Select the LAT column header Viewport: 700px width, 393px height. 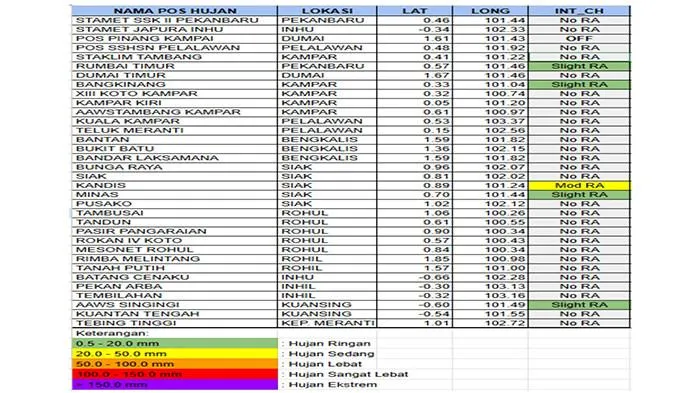click(x=414, y=11)
